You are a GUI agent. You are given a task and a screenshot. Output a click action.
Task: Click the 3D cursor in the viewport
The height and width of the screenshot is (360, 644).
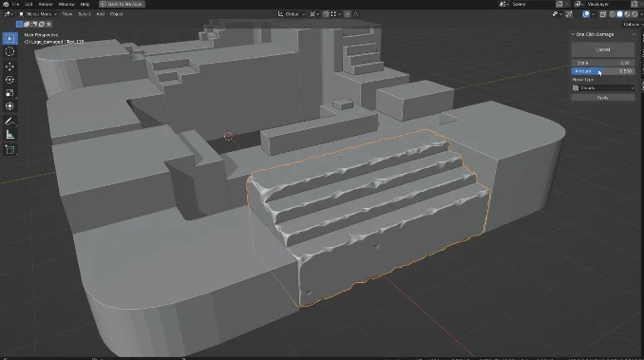click(x=228, y=136)
